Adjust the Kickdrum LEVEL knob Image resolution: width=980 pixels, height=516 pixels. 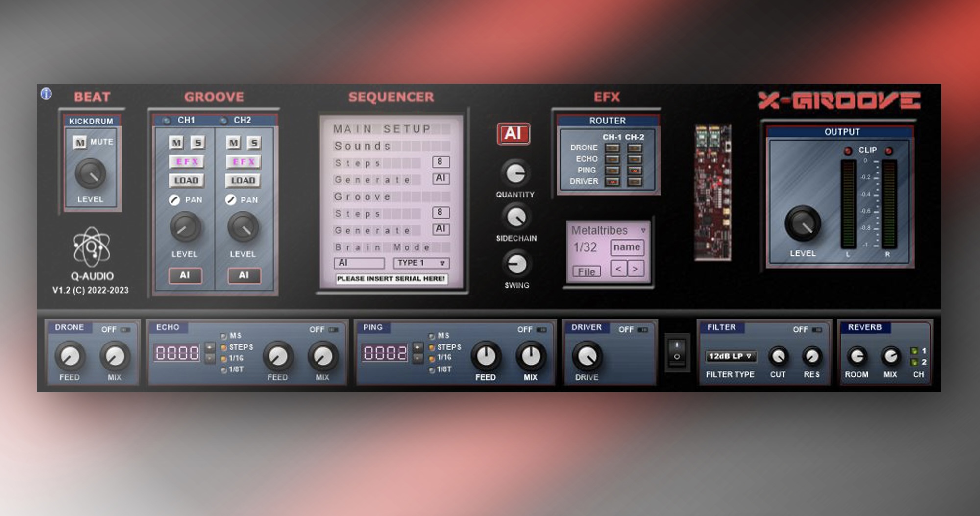[90, 173]
